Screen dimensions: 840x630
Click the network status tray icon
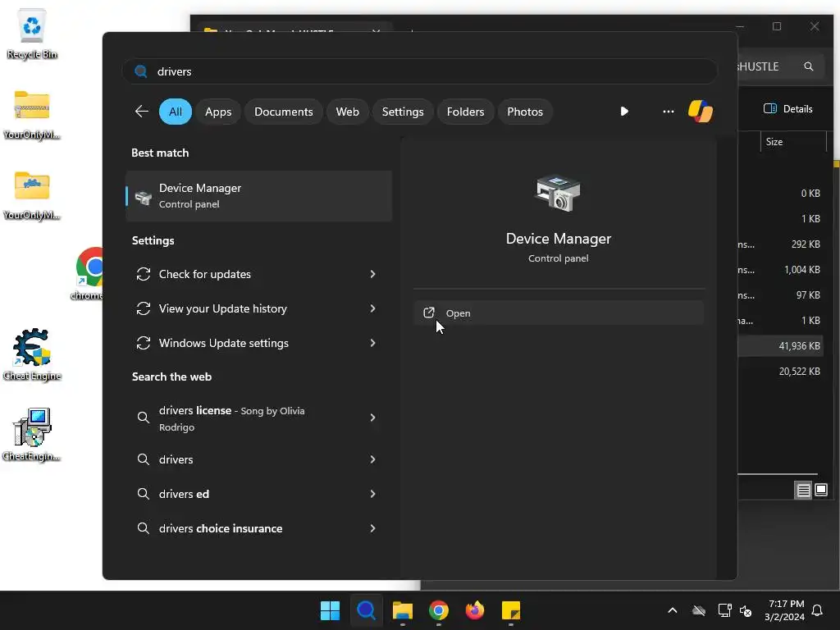(x=724, y=610)
